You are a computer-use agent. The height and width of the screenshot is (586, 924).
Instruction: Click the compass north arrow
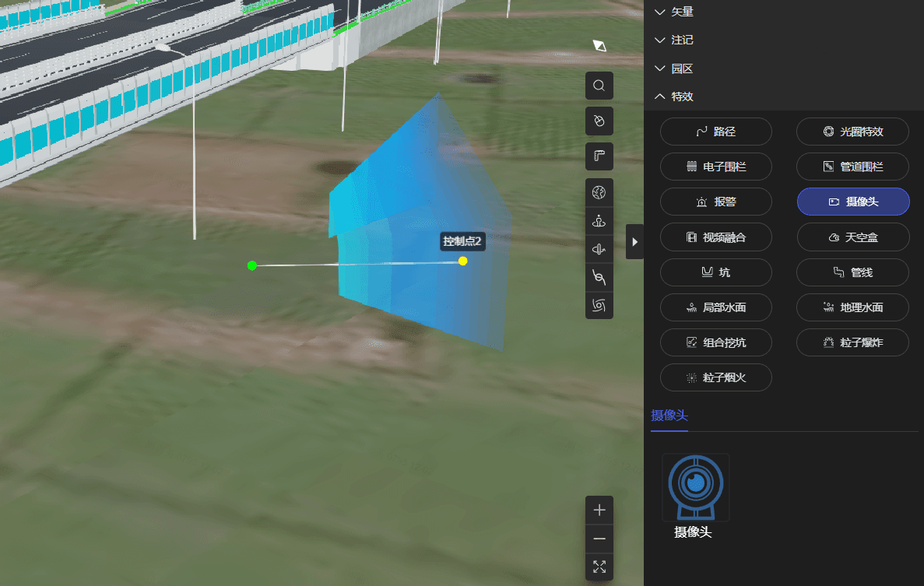599,46
